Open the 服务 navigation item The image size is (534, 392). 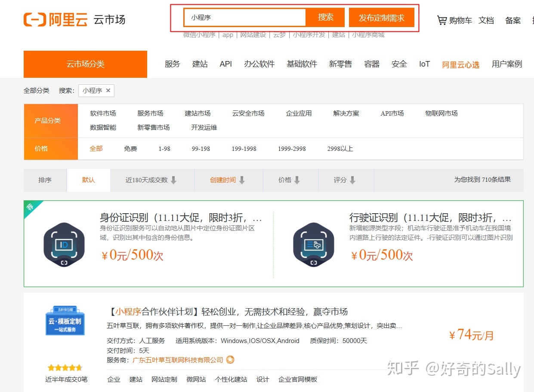[172, 64]
